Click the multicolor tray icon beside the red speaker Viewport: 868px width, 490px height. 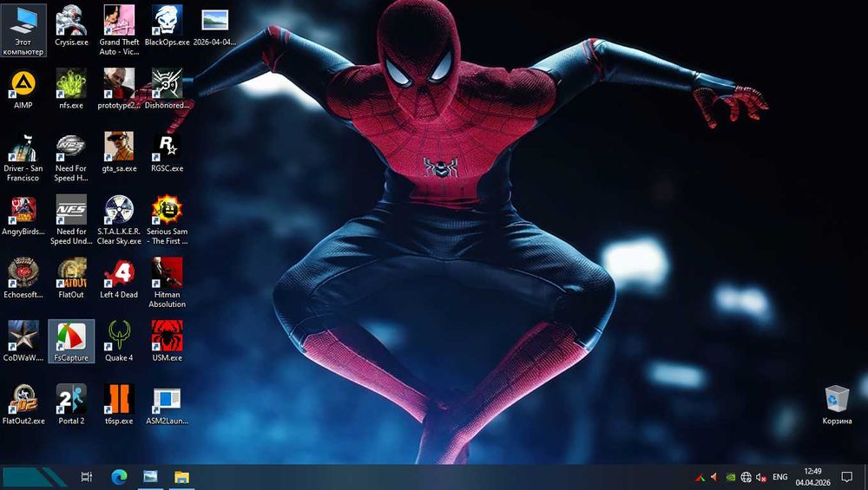pyautogui.click(x=700, y=477)
